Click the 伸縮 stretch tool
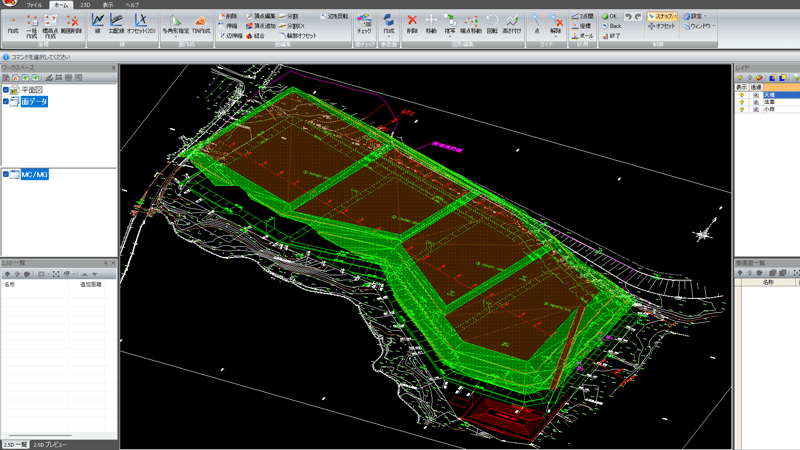800x450 pixels. coord(228,26)
